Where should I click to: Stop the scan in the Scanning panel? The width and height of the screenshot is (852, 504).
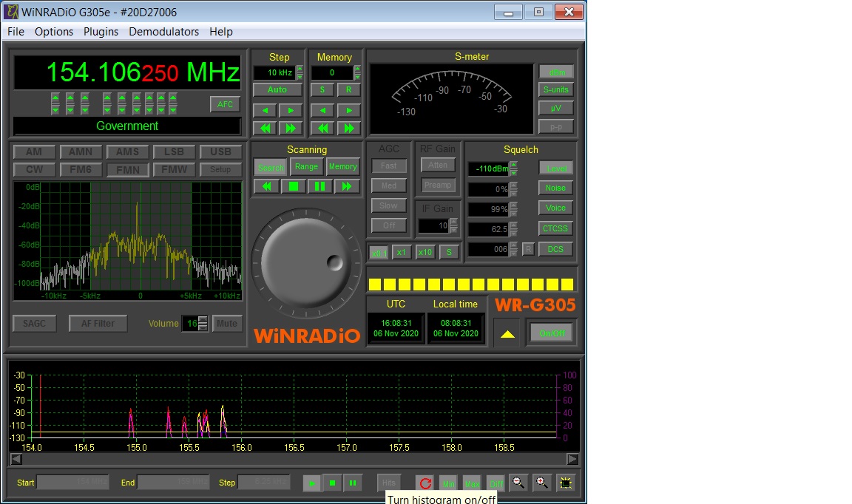[293, 186]
